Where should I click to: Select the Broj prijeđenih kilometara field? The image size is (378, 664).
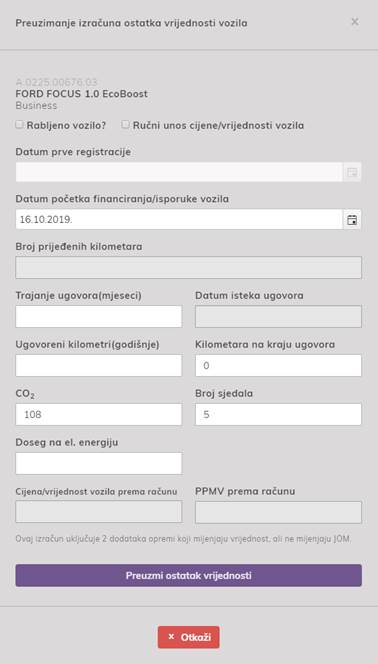(x=189, y=268)
